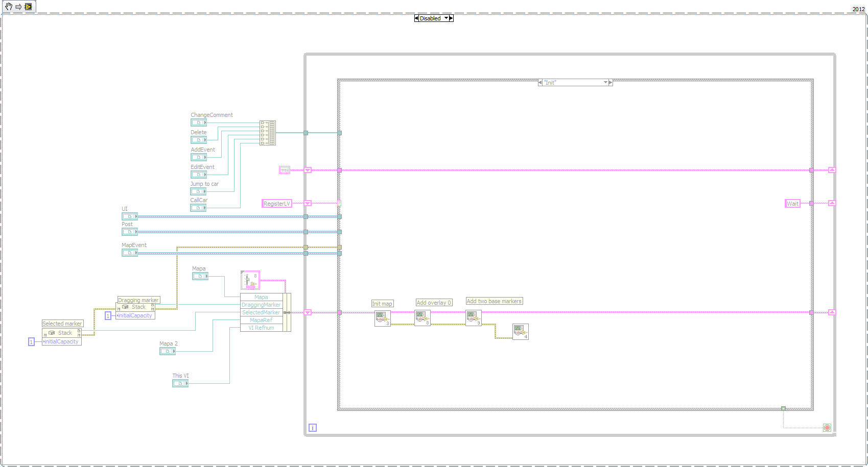
Task: Click initialCapacity under Dragging marker Stack
Action: (x=135, y=315)
